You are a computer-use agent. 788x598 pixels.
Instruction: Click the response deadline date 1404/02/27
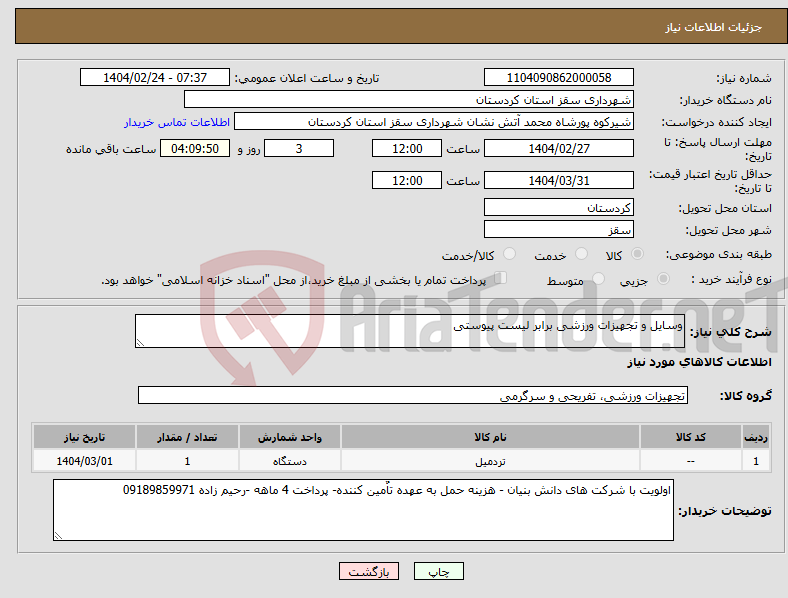click(x=558, y=149)
